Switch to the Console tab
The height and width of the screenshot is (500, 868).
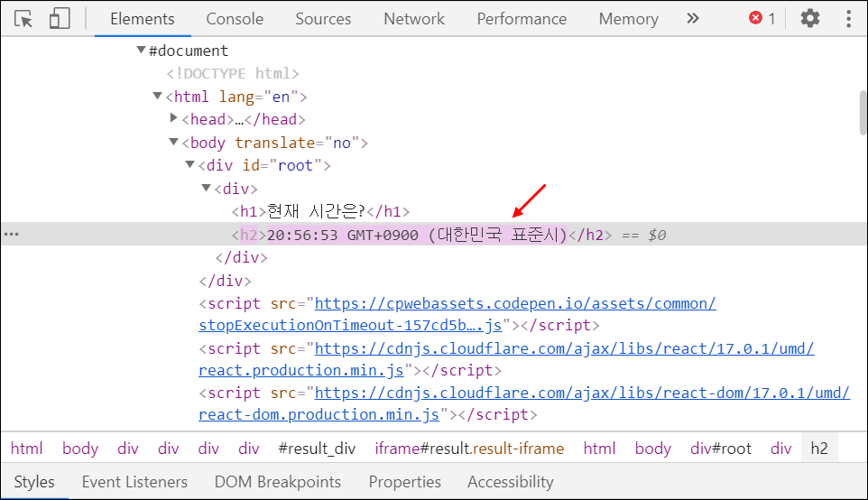[235, 19]
